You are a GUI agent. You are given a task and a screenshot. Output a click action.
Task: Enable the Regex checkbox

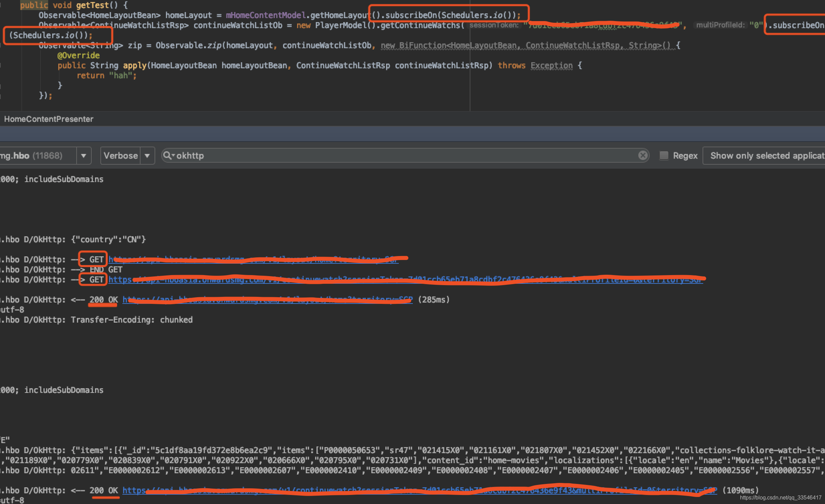coord(664,155)
